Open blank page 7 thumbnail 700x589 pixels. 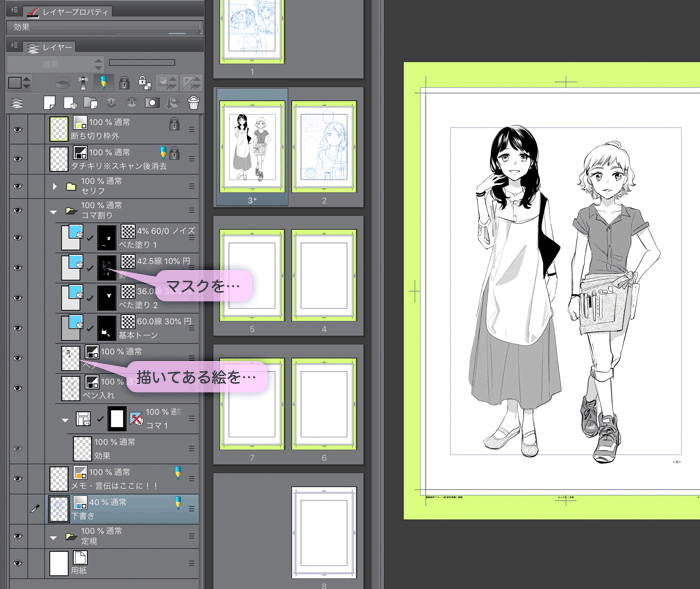click(x=252, y=404)
